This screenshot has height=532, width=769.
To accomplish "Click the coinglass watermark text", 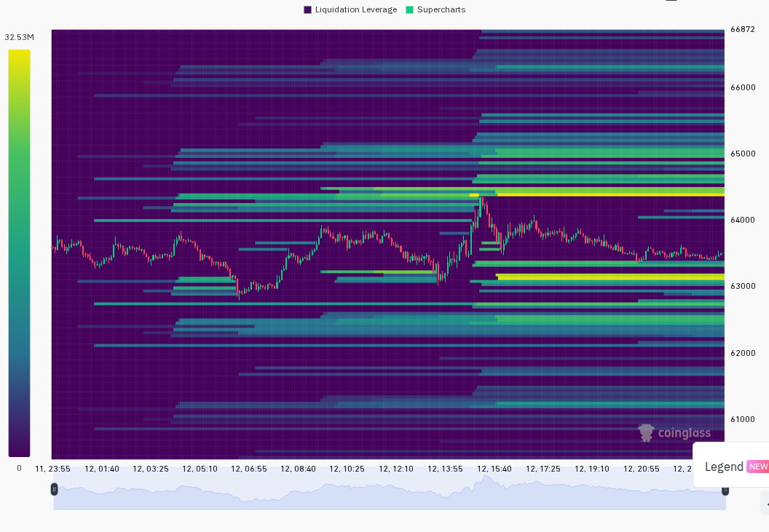I will pyautogui.click(x=684, y=433).
